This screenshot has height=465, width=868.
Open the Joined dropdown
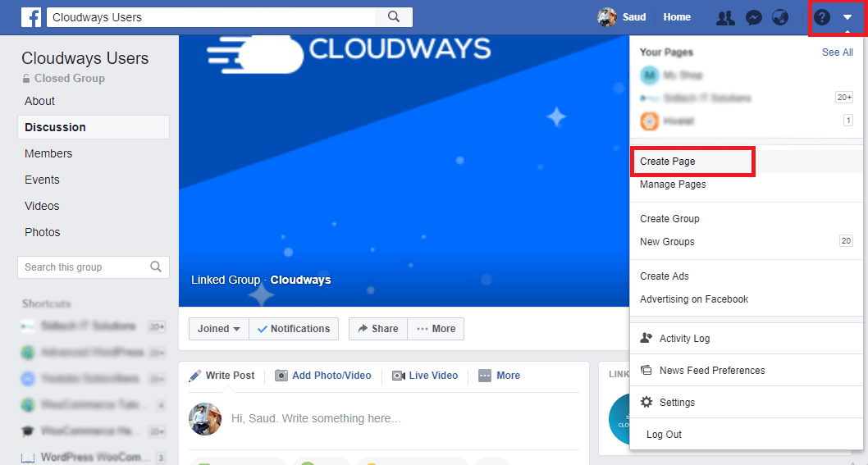pos(219,329)
